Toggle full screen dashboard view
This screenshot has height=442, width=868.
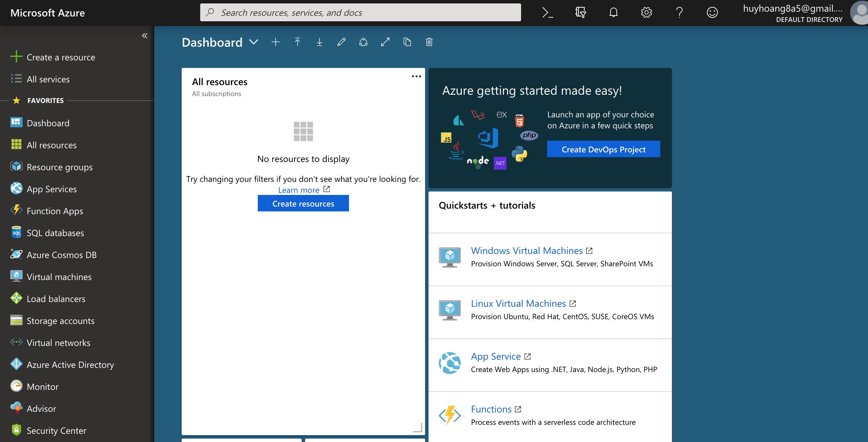pos(385,42)
